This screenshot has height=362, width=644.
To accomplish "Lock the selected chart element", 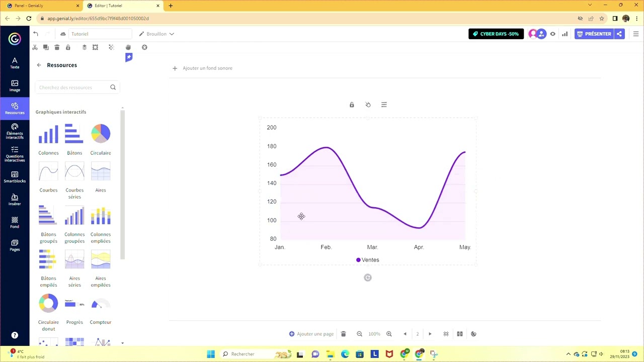I will coord(352,105).
